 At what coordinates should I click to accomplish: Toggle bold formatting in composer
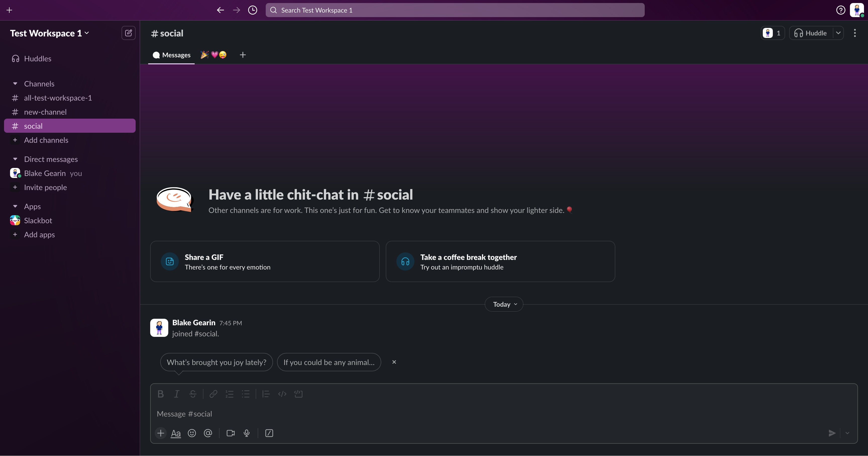point(161,394)
